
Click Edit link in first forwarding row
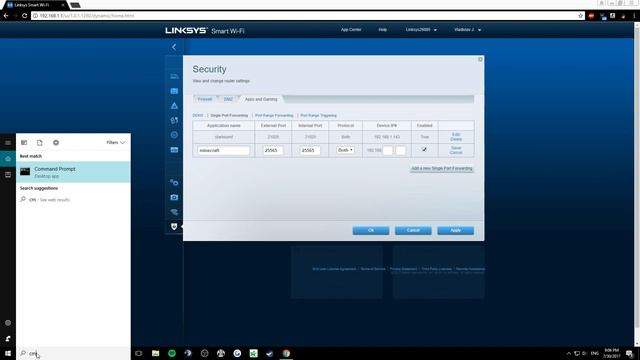pos(456,134)
